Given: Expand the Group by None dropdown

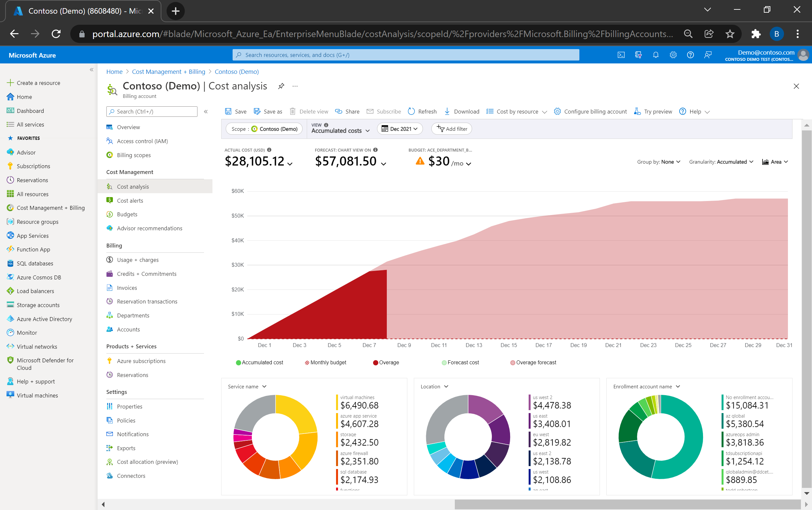Looking at the screenshot, I should tap(658, 162).
